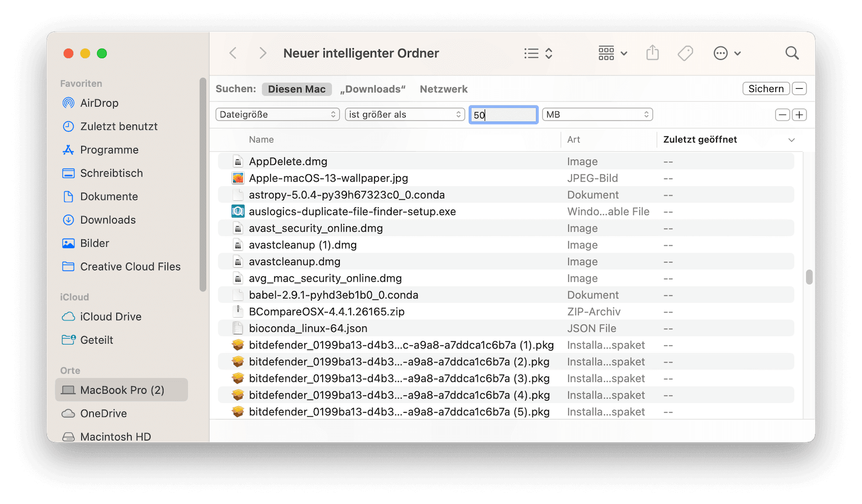The height and width of the screenshot is (504, 862).
Task: Switch search scope to Diesen Mac
Action: (x=296, y=89)
